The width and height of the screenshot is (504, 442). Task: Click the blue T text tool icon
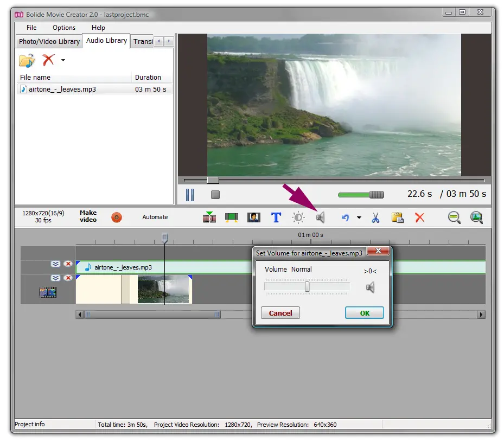276,217
